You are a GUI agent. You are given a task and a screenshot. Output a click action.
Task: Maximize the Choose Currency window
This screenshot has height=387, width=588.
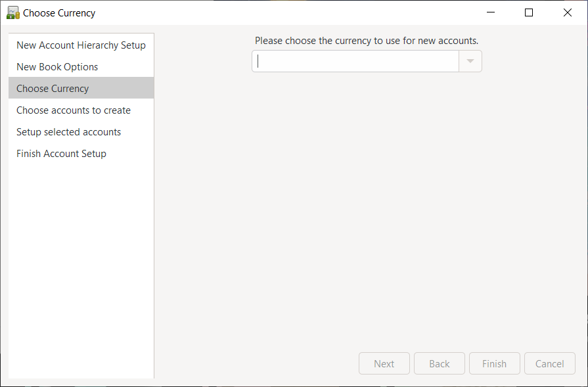click(529, 12)
